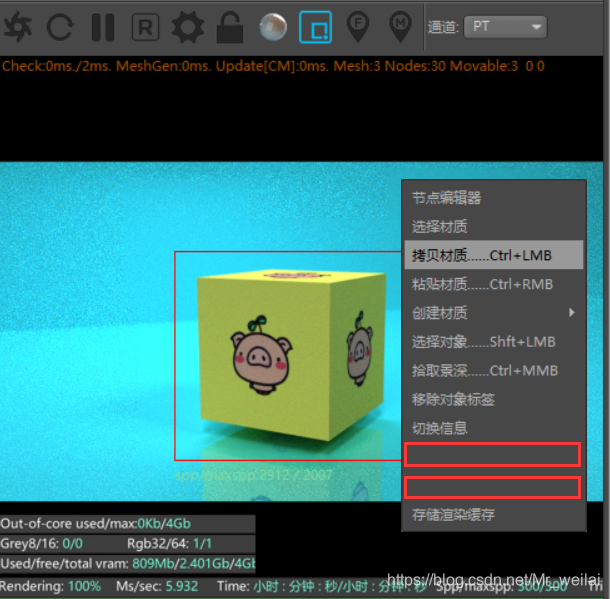Select the pick focus F pin icon
The height and width of the screenshot is (599, 610).
[x=358, y=27]
